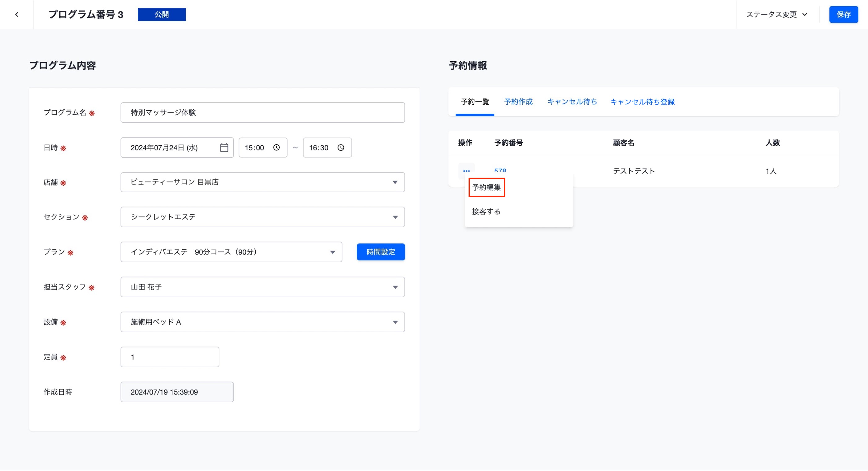Focus the プログラム名 input field
Image resolution: width=868 pixels, height=471 pixels.
click(x=262, y=113)
